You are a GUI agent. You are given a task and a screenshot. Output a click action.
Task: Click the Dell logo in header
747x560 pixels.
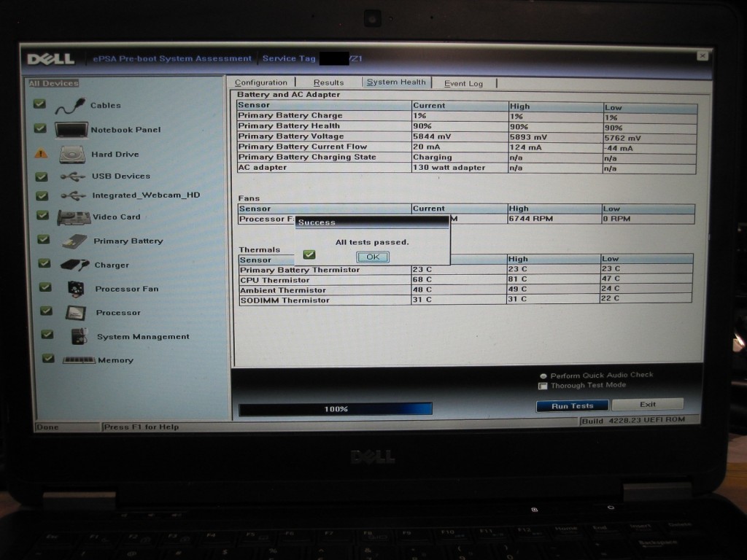tap(50, 59)
